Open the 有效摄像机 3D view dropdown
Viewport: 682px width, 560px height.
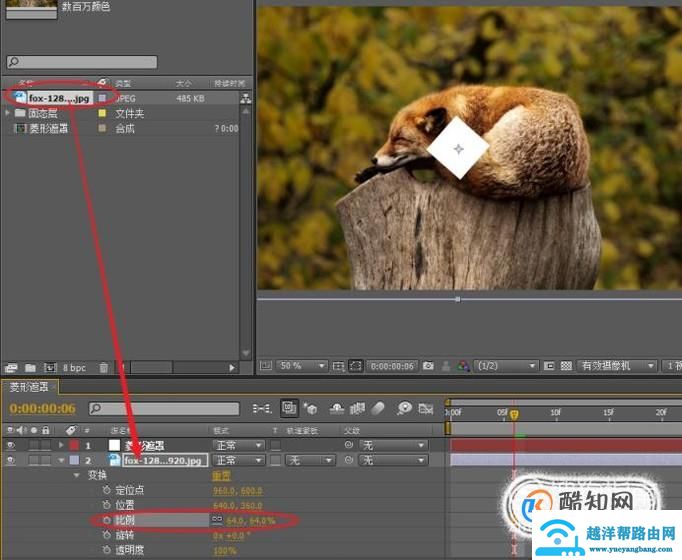click(617, 366)
